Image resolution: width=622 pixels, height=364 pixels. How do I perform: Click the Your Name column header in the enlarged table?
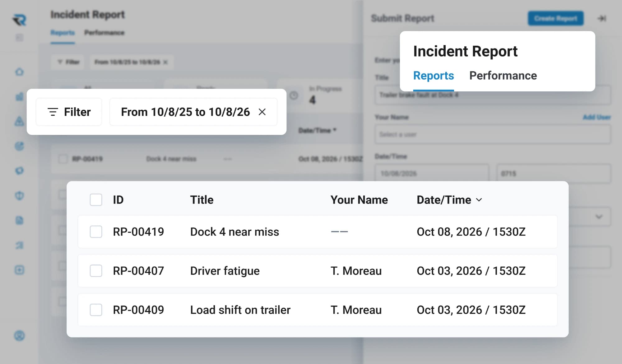359,200
